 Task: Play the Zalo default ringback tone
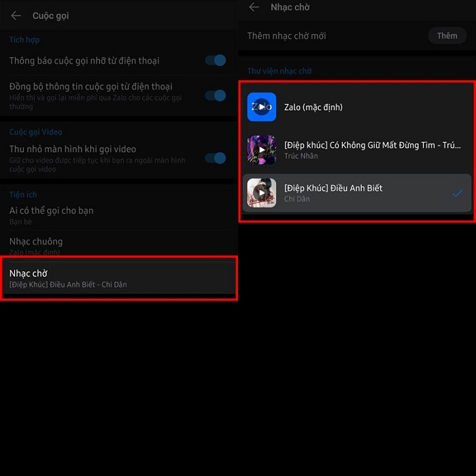tap(262, 107)
